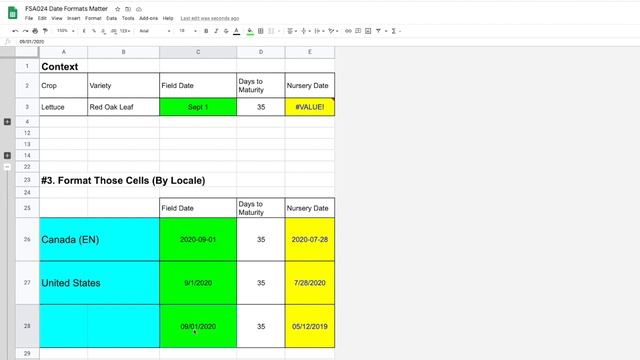Decrease decimal places icon
The image size is (640, 360).
(x=103, y=31)
